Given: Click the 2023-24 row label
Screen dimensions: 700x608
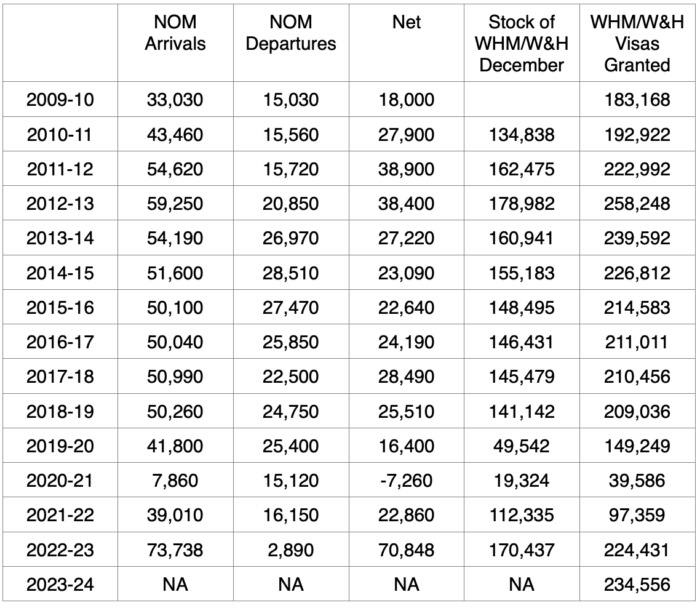Looking at the screenshot, I should coord(60,585).
